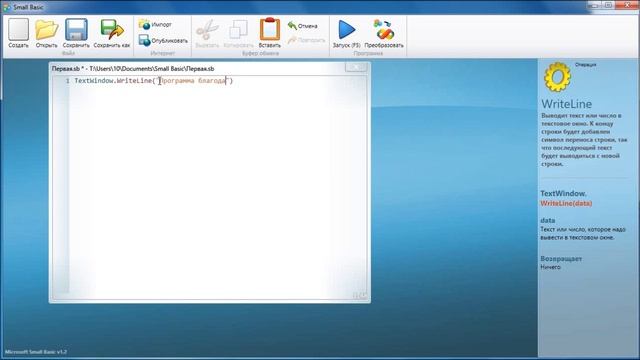Undo with the Отмена arrow
This screenshot has height=360, width=640.
click(x=302, y=26)
